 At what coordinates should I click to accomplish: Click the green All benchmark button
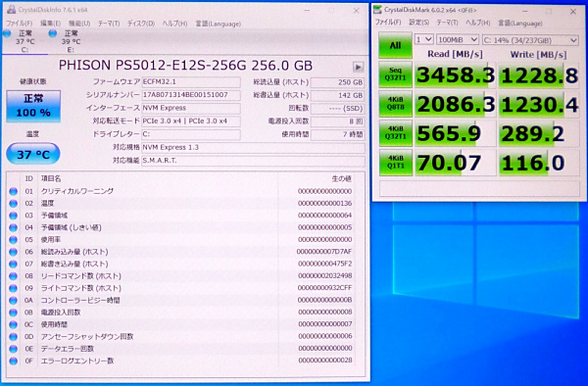click(x=395, y=45)
